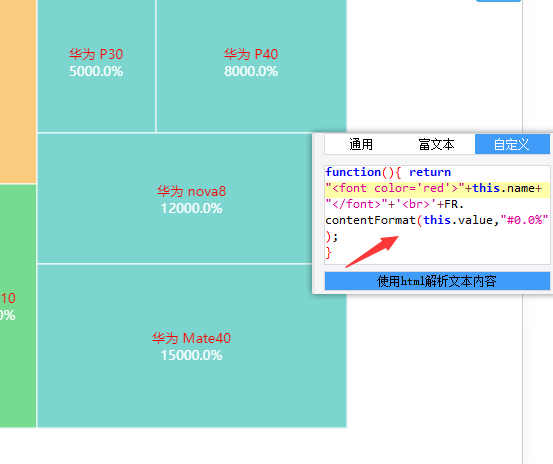This screenshot has height=464, width=553.
Task: Select the 华为 P30 treemap block
Action: point(96,66)
